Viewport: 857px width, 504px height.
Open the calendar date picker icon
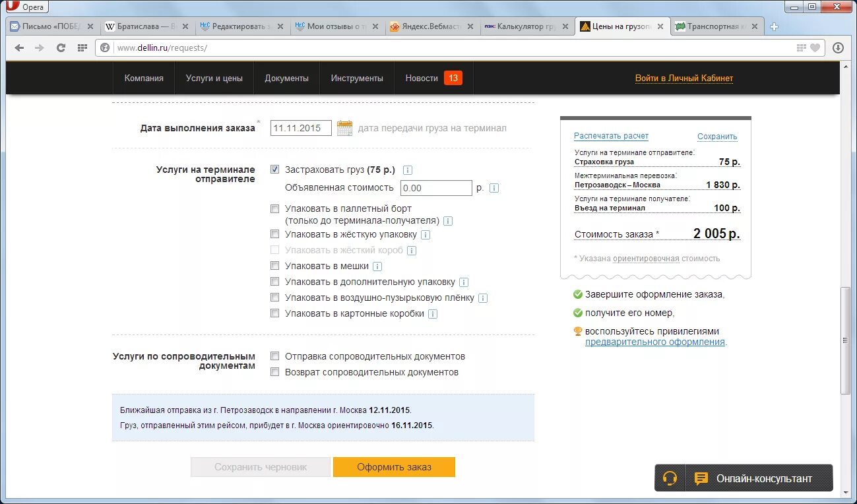[x=344, y=128]
